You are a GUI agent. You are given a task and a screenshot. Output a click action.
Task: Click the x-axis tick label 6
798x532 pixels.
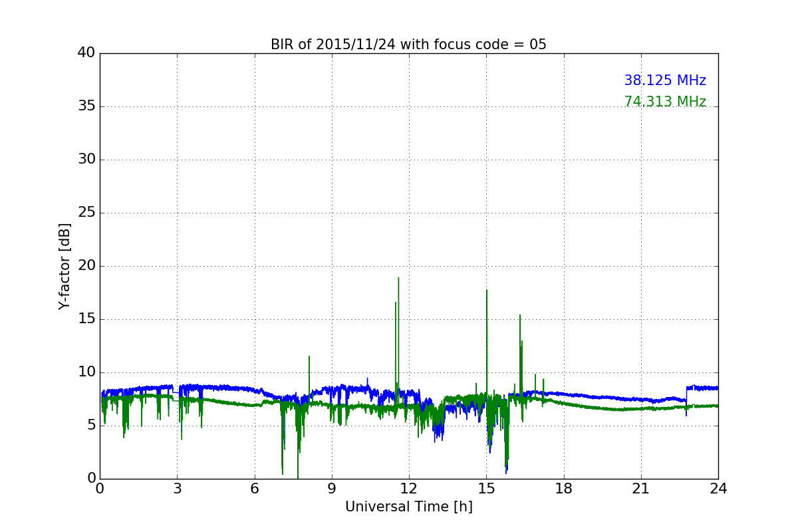[x=254, y=489]
